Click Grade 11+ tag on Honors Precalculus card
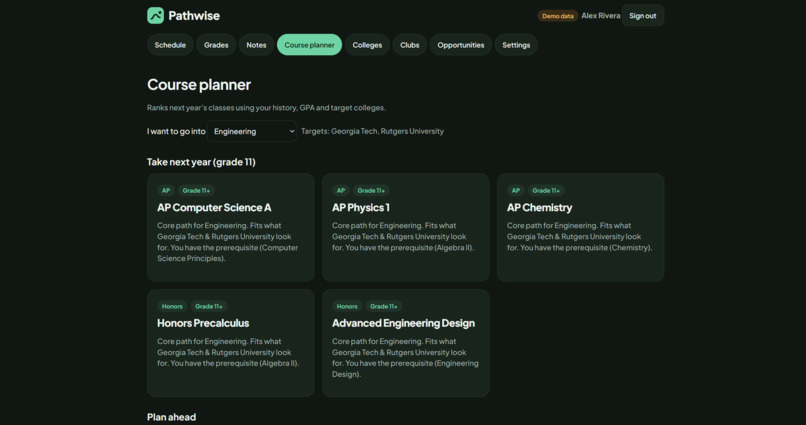806x425 pixels. [209, 306]
